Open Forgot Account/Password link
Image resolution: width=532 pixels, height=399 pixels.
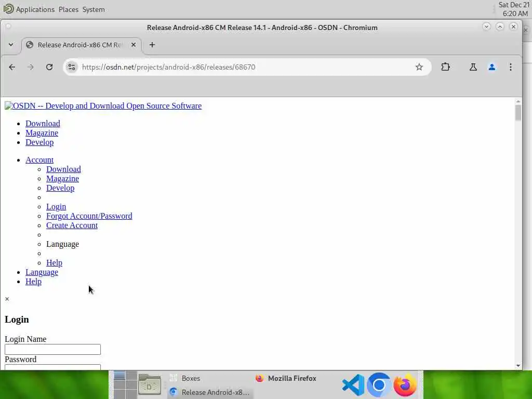[89, 216]
